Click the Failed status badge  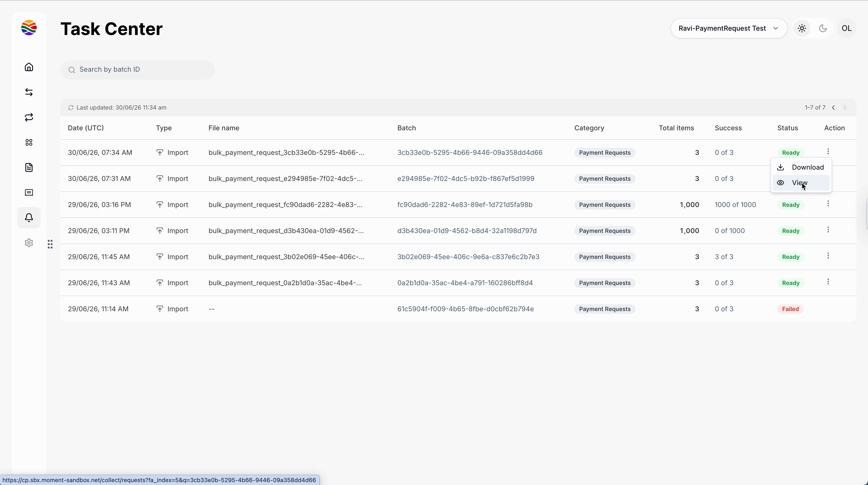790,309
